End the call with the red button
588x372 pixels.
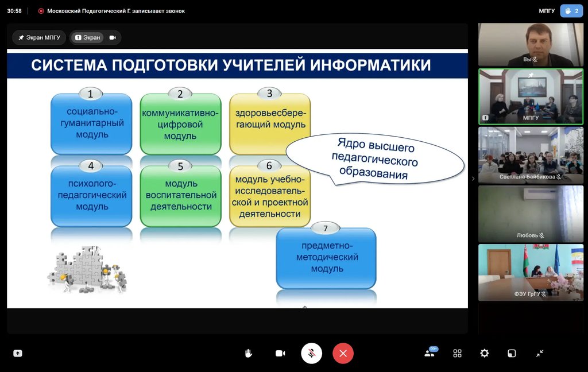pos(343,353)
